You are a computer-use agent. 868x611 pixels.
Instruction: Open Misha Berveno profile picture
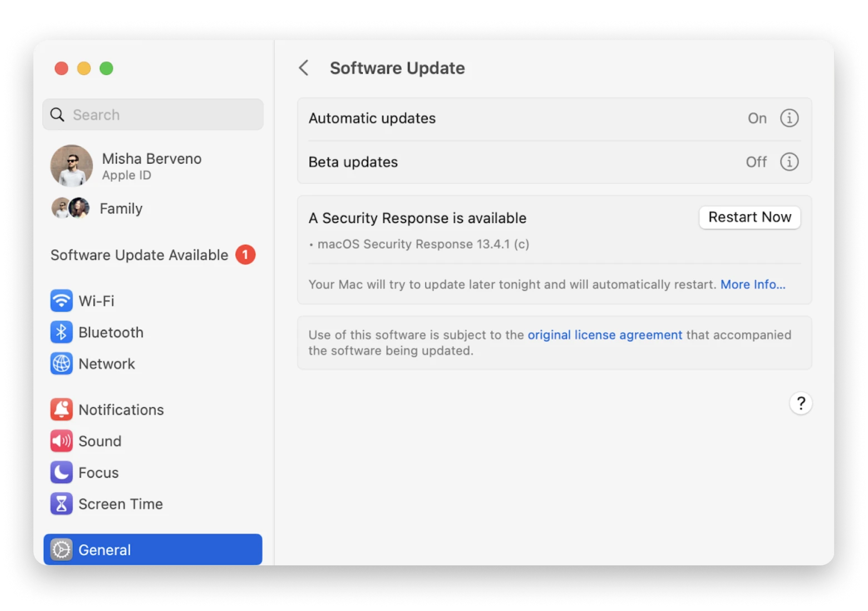click(x=72, y=166)
